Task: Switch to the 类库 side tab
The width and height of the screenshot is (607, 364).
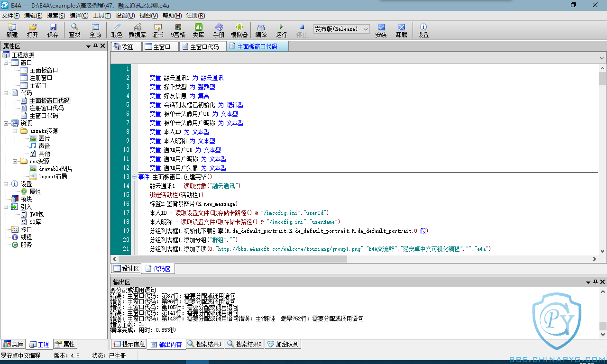Action: pyautogui.click(x=13, y=345)
